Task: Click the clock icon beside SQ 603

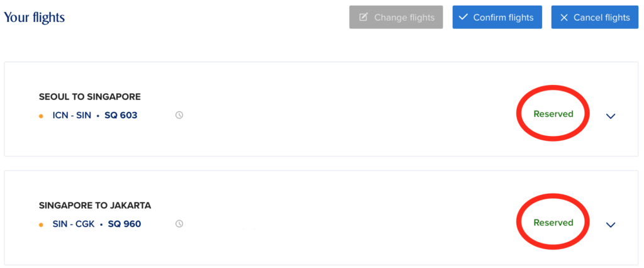Action: pyautogui.click(x=179, y=116)
